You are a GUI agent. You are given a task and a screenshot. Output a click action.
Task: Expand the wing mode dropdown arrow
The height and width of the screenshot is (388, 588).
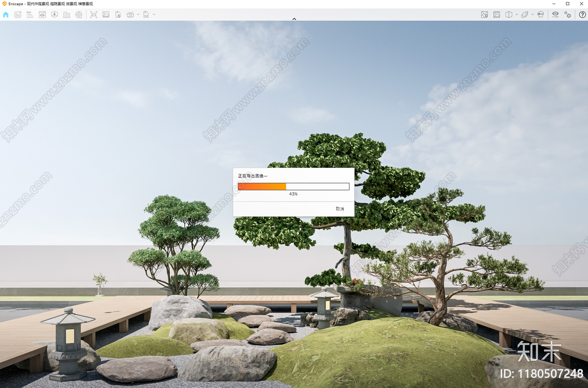(533, 15)
